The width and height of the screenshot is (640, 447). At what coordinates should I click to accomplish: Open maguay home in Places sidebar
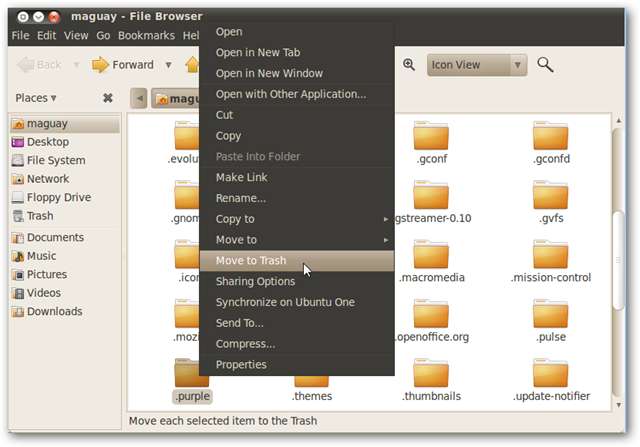pos(64,124)
